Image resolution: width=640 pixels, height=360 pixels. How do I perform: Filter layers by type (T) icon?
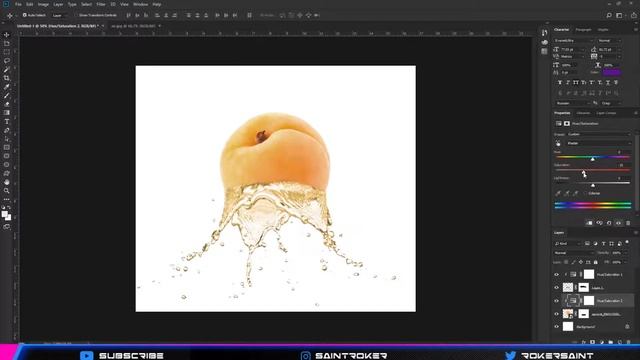[604, 244]
